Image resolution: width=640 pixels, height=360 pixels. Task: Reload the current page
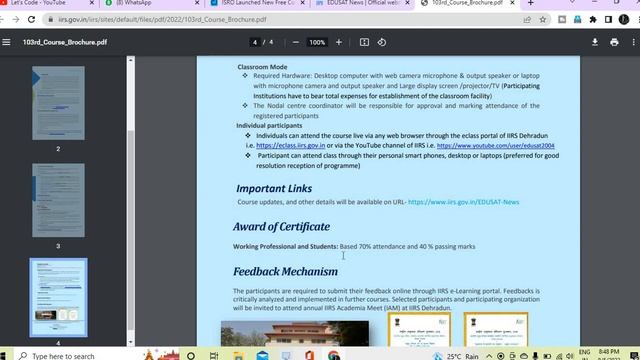coord(31,19)
